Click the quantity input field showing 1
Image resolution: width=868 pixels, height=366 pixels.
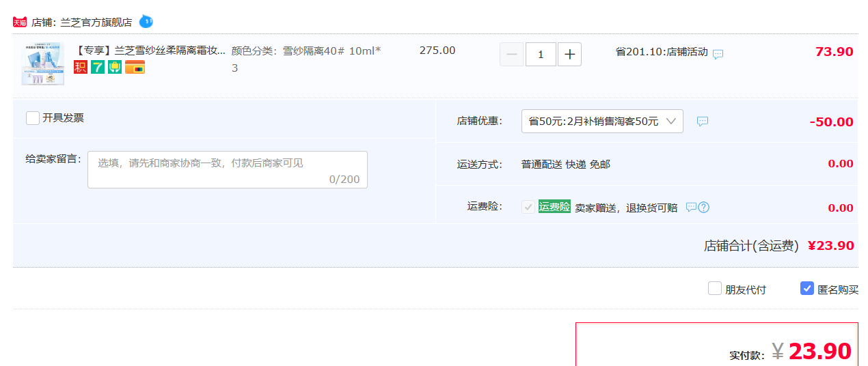pos(541,54)
